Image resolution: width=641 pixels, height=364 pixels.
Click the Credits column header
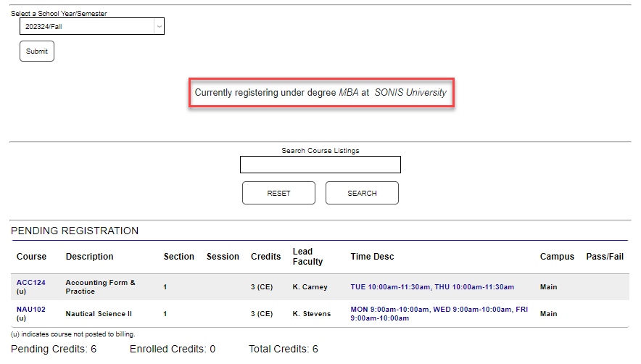coord(265,257)
